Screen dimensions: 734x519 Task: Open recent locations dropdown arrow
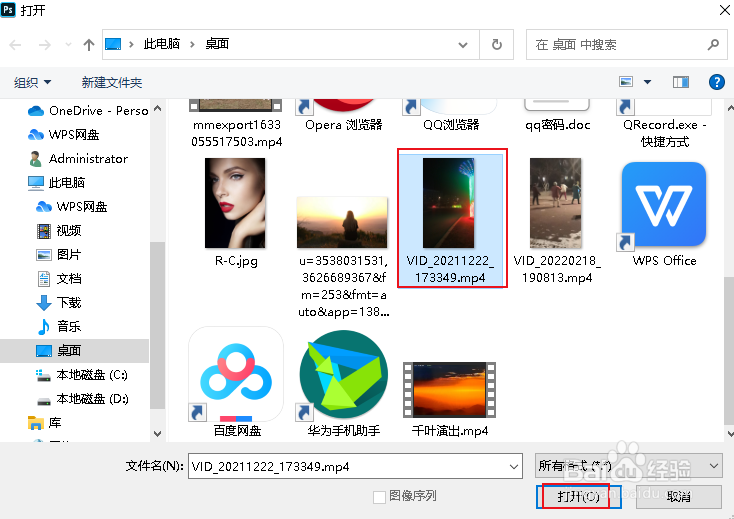68,45
